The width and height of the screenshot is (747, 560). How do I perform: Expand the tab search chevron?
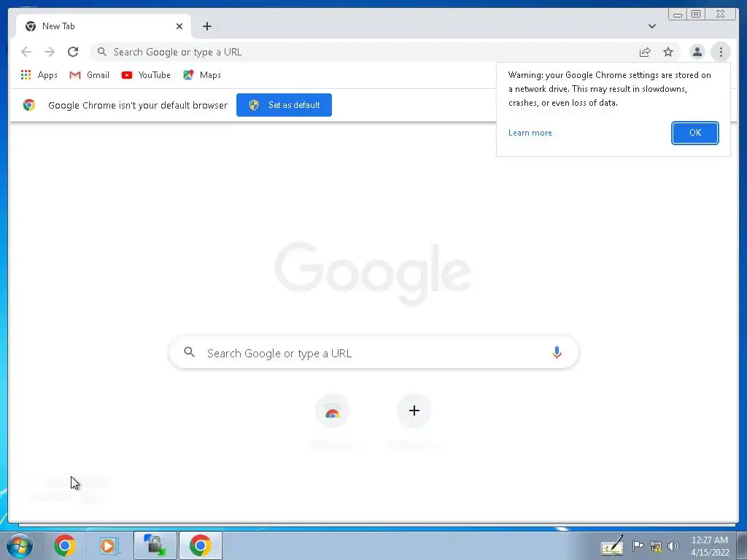[651, 26]
